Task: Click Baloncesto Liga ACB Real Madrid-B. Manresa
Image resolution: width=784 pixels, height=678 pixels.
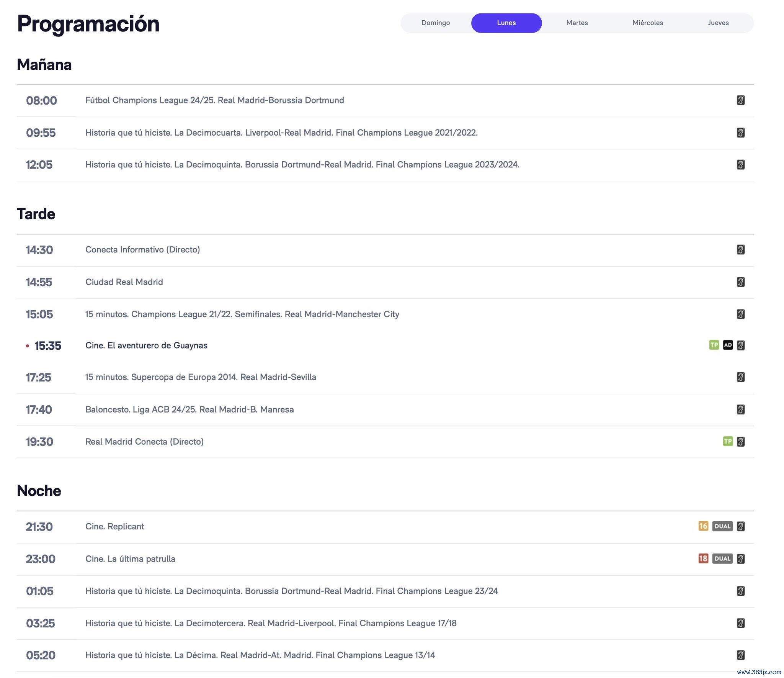Action: point(189,409)
